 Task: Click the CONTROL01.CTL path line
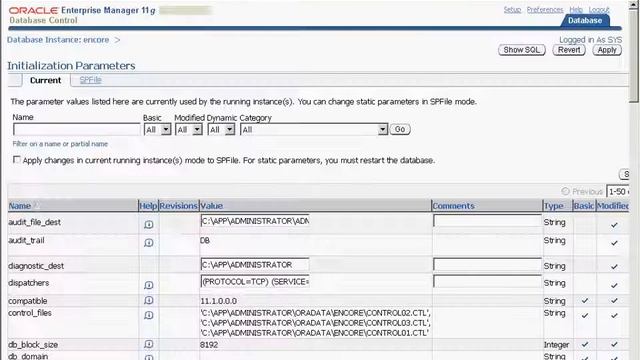pyautogui.click(x=314, y=333)
